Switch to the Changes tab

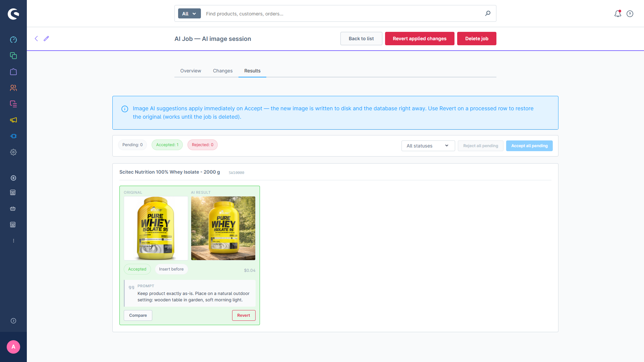[x=223, y=71]
